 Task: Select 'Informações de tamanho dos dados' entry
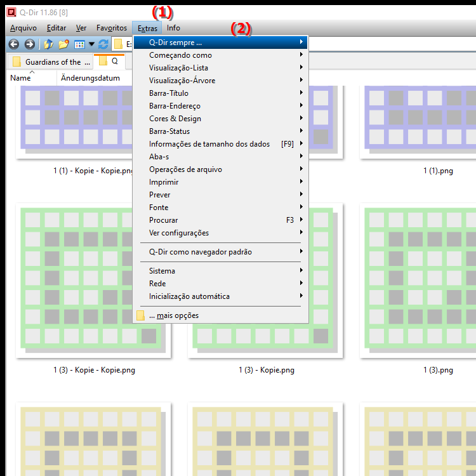(209, 144)
